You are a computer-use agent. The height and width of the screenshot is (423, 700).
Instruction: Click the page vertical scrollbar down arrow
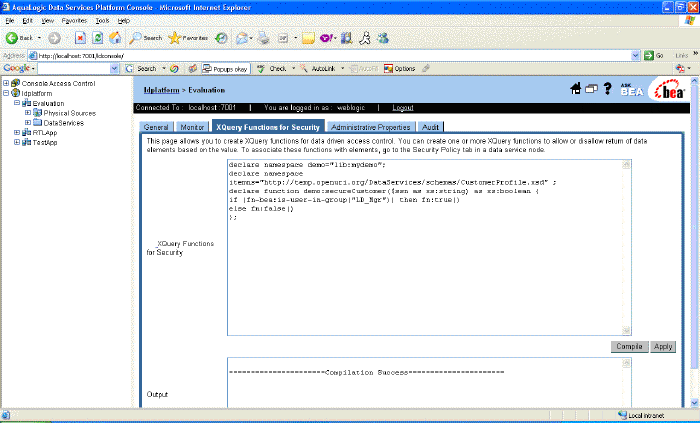coord(695,403)
